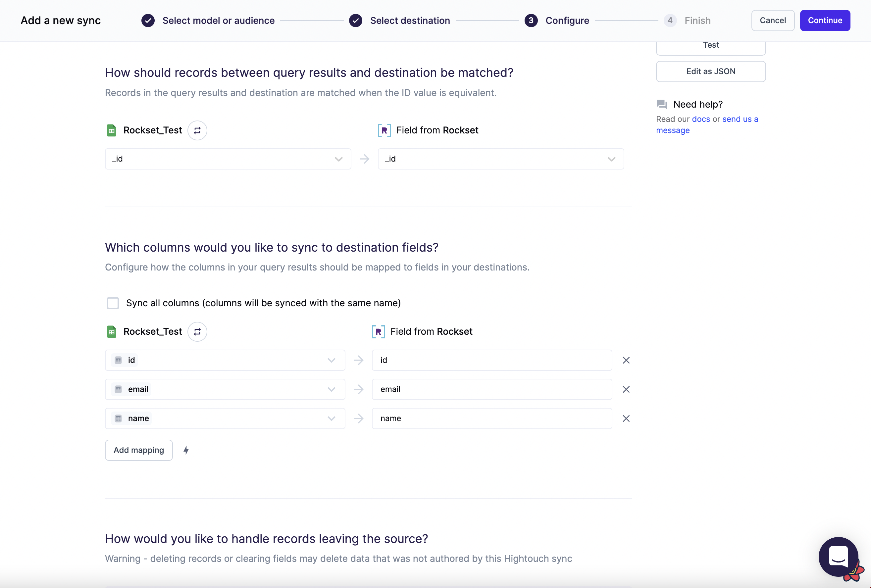Enable Sync all columns checkbox
Screen dimensions: 871x588
pyautogui.click(x=113, y=303)
